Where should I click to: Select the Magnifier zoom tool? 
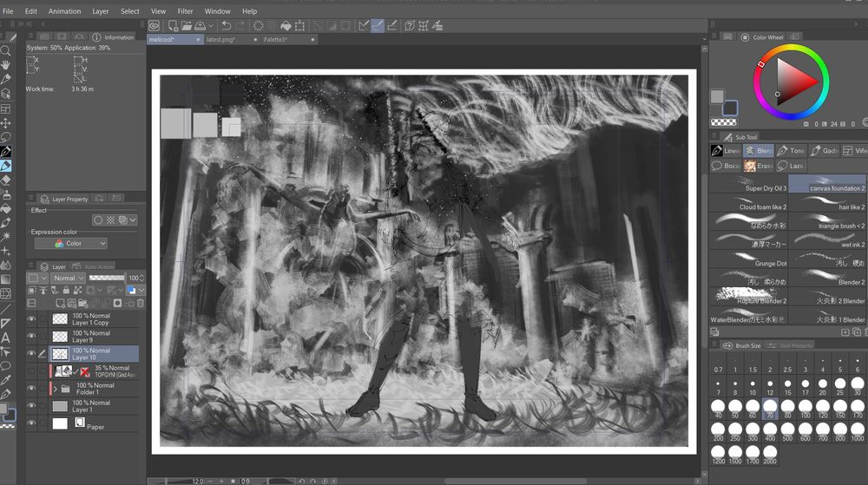6,50
